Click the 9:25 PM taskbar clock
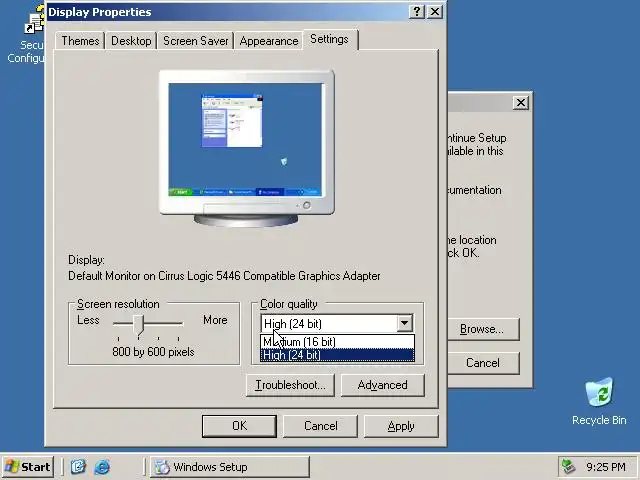 click(606, 467)
